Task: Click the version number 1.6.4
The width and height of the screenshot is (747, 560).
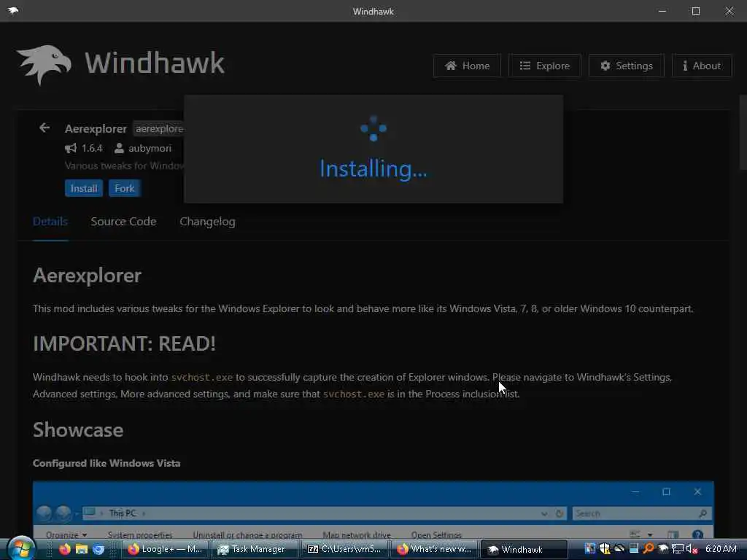Action: pos(92,148)
